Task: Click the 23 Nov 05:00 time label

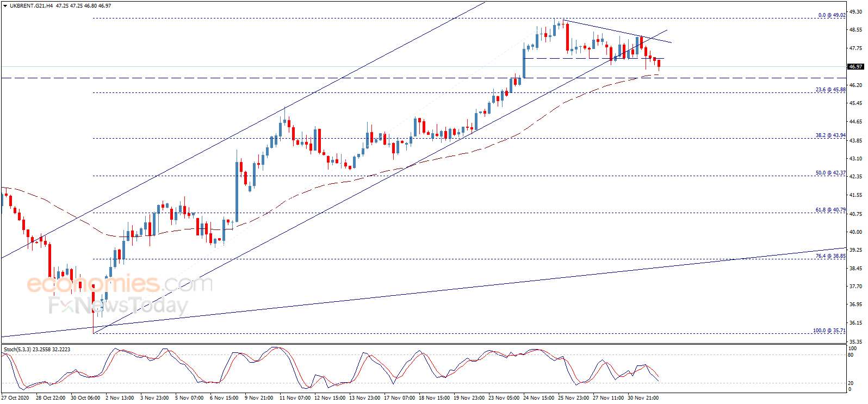Action: coord(504,398)
